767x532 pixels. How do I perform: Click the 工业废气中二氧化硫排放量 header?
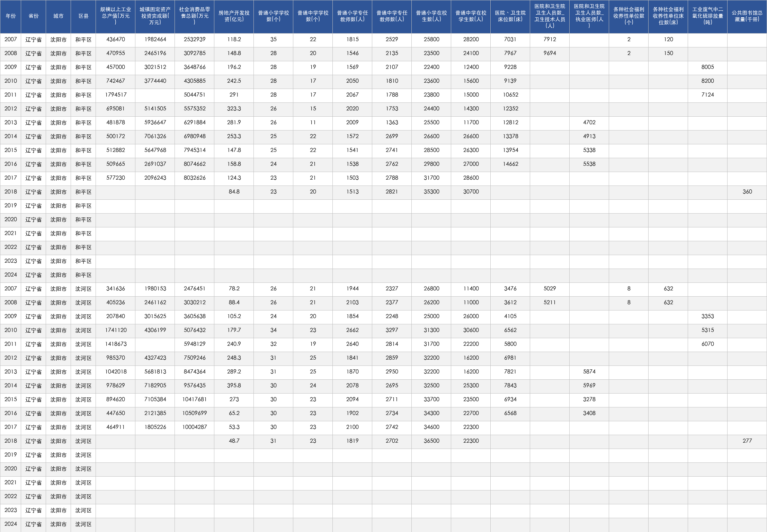tap(707, 16)
